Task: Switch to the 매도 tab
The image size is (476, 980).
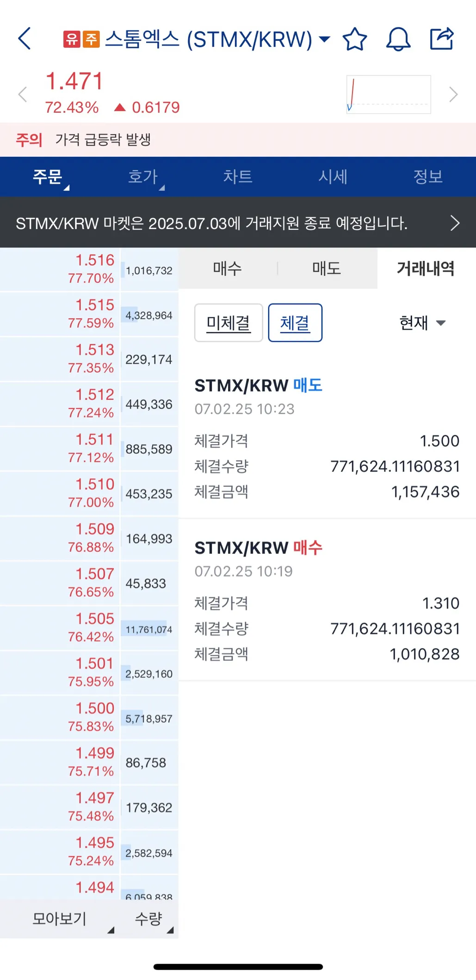Action: pos(327,268)
